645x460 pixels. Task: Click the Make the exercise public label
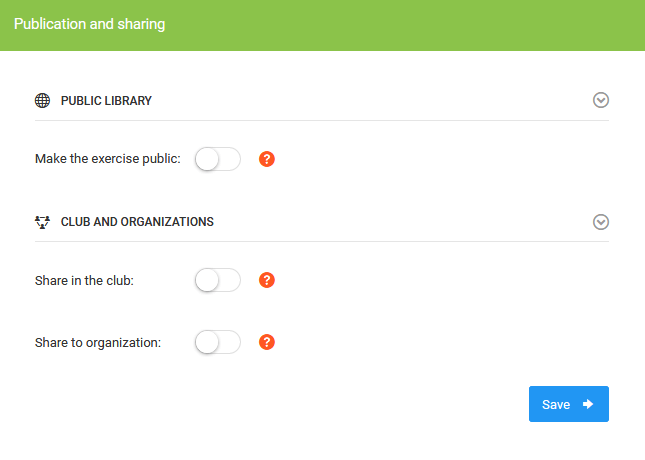pyautogui.click(x=108, y=159)
